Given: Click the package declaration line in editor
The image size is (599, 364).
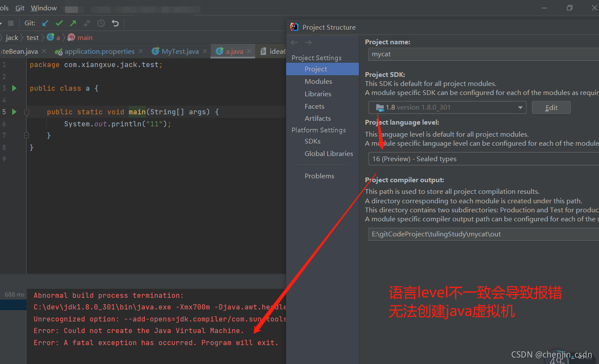Looking at the screenshot, I should 96,64.
